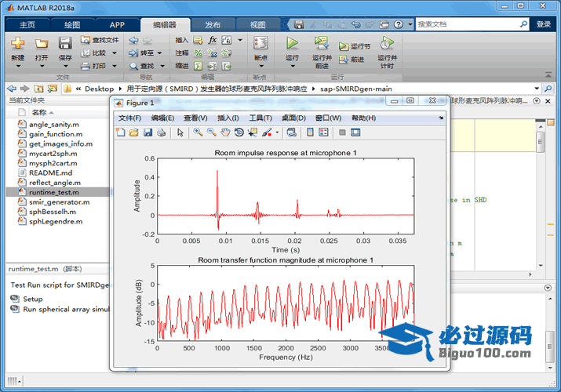Select the Brush data tool in Figure 1
The height and width of the screenshot is (392, 561).
pos(267,132)
